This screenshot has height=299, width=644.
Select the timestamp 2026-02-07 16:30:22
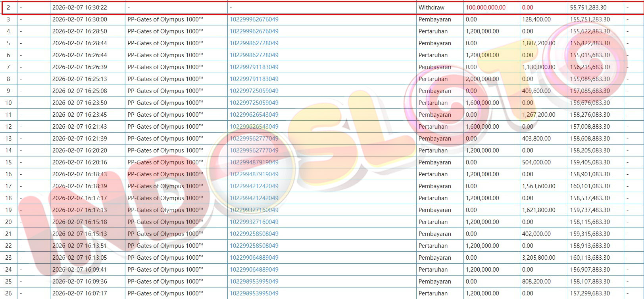(80, 8)
